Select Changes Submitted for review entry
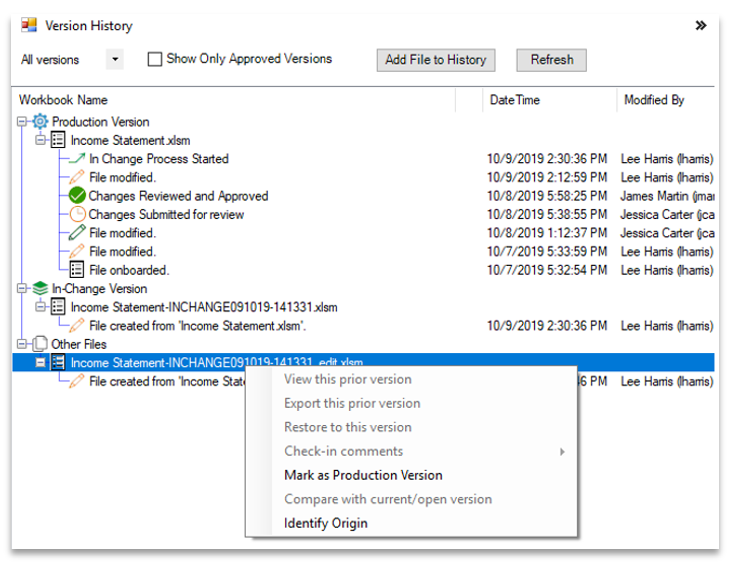 pos(166,214)
